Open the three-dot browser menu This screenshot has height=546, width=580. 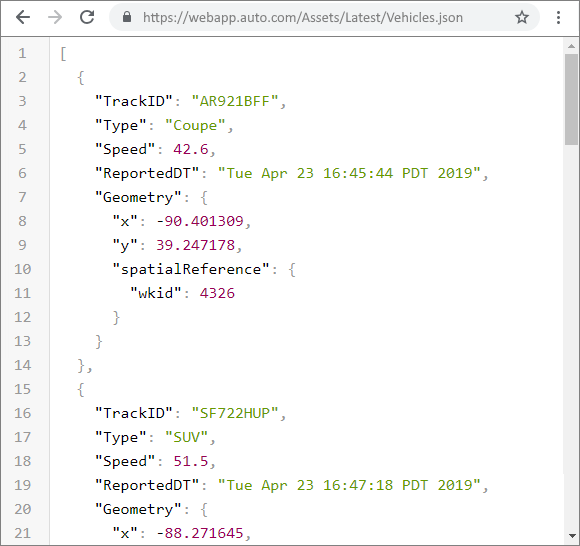click(558, 17)
